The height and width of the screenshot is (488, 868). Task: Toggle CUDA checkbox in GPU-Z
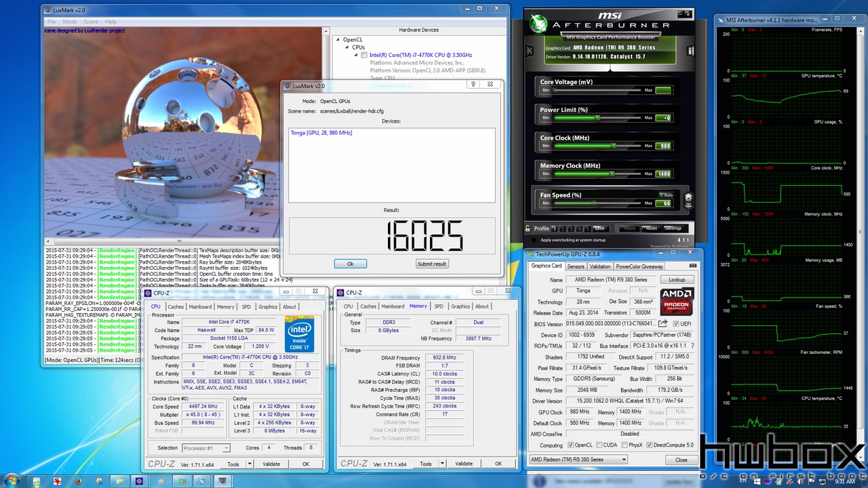pyautogui.click(x=598, y=445)
